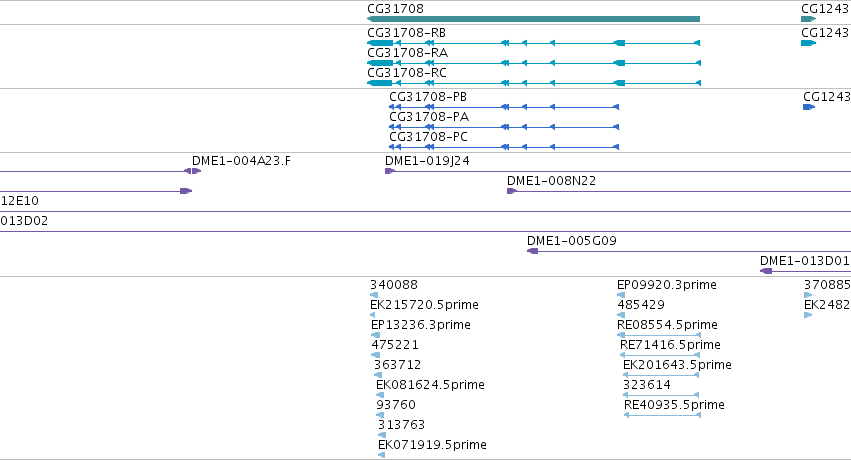Screen dimensions: 851x460
Task: Select EST EP09920.3prime label
Action: click(666, 285)
